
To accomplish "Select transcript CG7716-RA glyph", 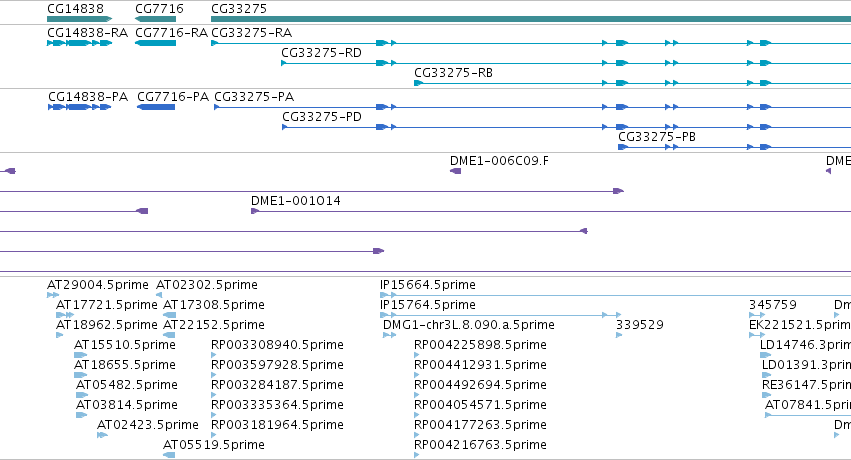I will coord(155,43).
